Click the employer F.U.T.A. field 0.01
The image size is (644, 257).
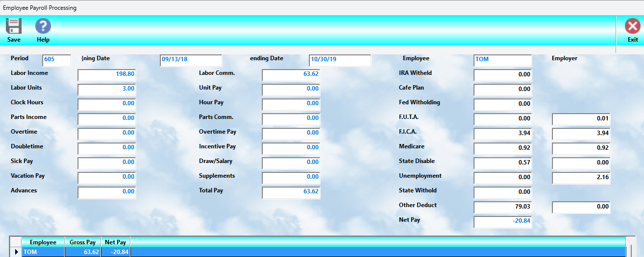coord(581,119)
